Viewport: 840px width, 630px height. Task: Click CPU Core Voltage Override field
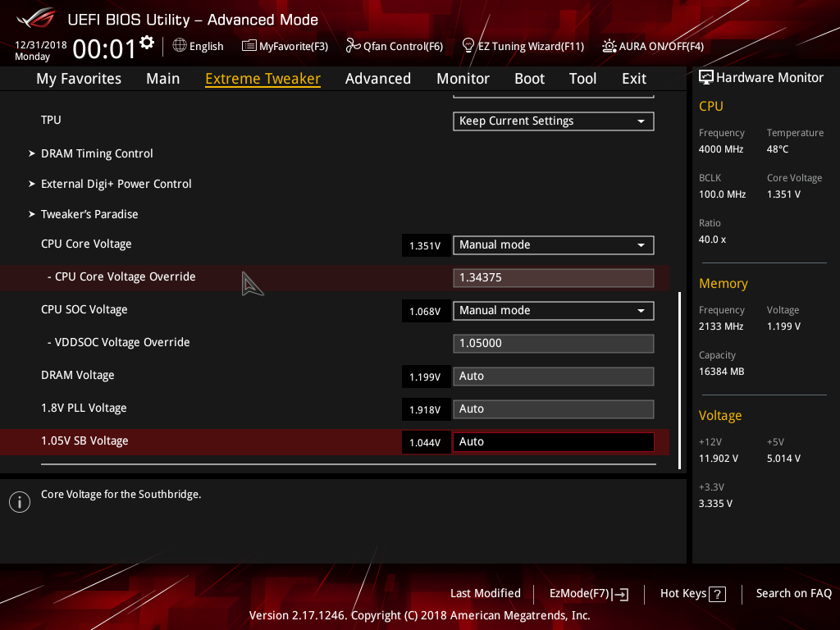click(x=554, y=277)
